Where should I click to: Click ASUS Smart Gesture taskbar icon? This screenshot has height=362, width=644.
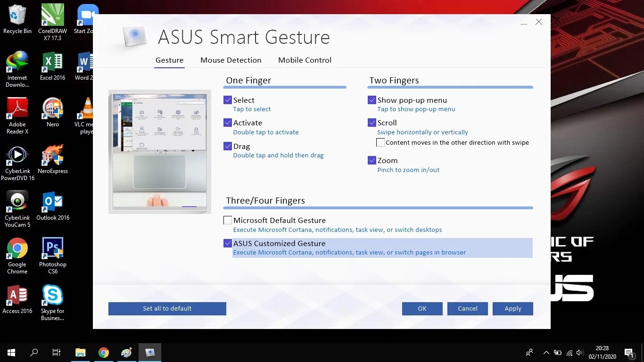click(150, 353)
